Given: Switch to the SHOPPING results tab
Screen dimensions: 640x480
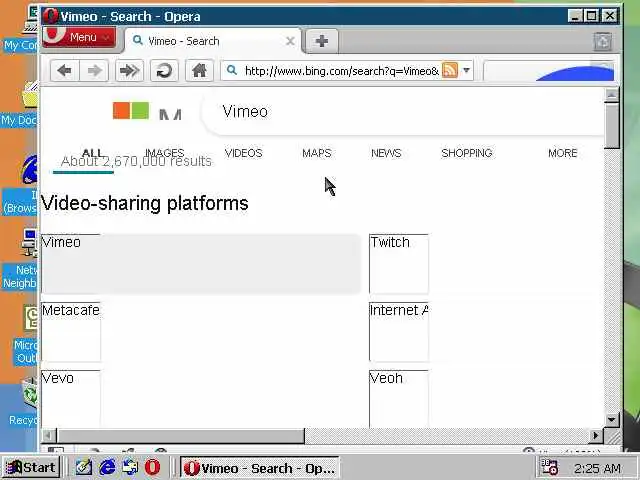Looking at the screenshot, I should [467, 153].
